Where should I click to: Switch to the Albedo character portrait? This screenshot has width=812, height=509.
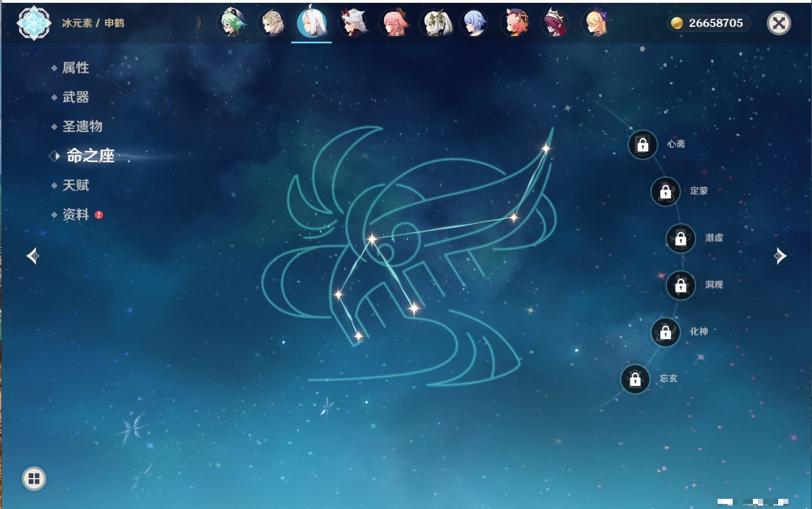[272, 23]
